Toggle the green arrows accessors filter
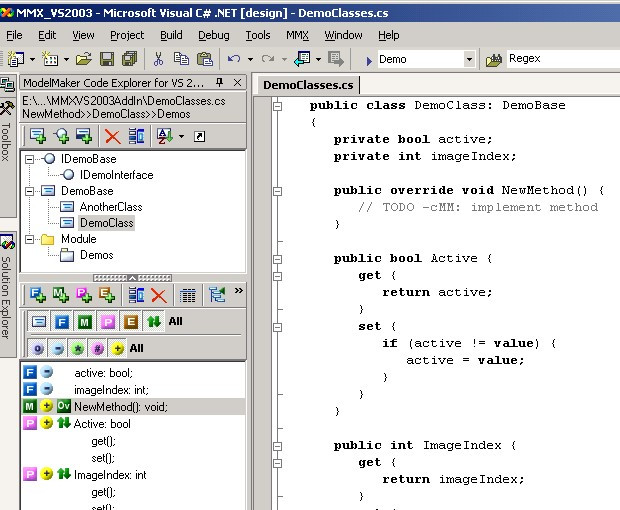 click(154, 322)
